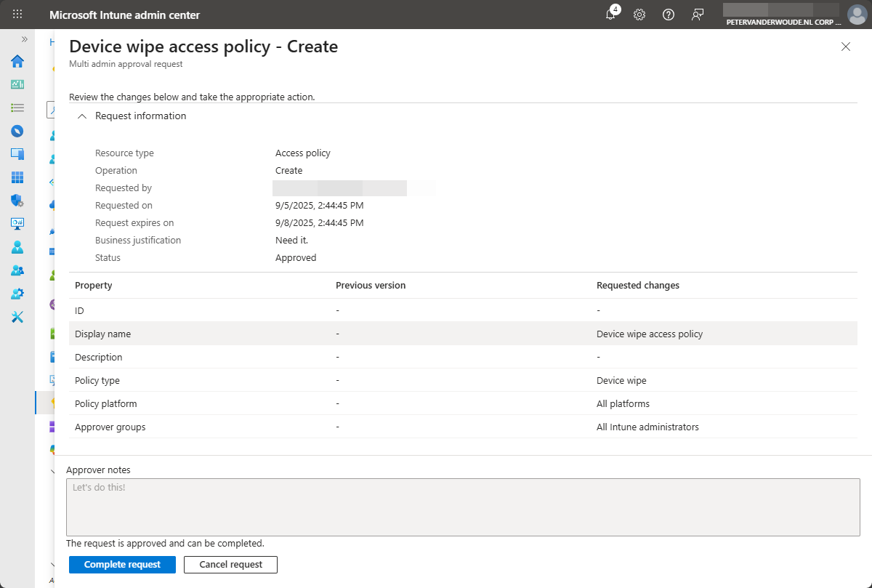872x588 pixels.
Task: Open Troubleshooting + support wrench icon
Action: point(17,317)
